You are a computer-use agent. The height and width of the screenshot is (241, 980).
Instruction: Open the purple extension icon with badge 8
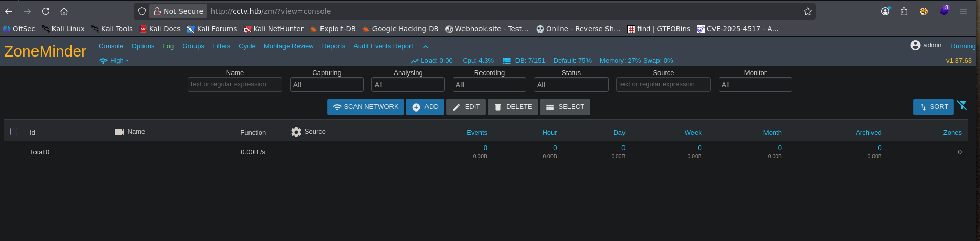[944, 11]
